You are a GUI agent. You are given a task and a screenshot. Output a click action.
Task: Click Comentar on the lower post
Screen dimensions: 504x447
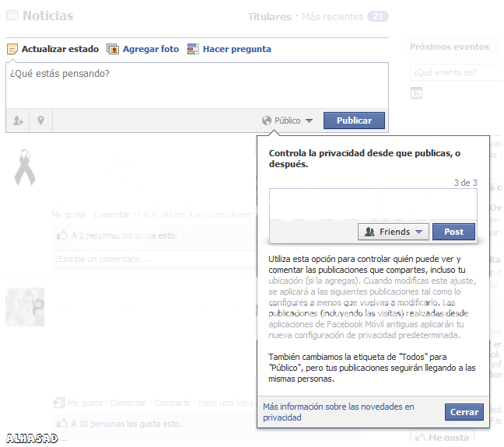pyautogui.click(x=128, y=403)
